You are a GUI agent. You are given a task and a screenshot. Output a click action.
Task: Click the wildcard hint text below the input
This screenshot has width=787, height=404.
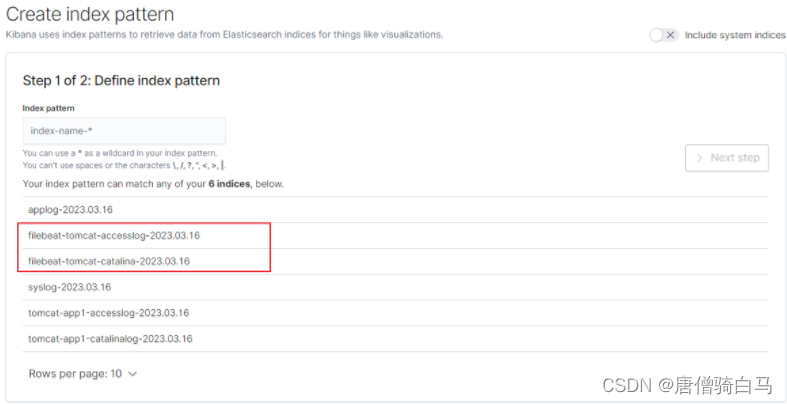click(x=119, y=153)
